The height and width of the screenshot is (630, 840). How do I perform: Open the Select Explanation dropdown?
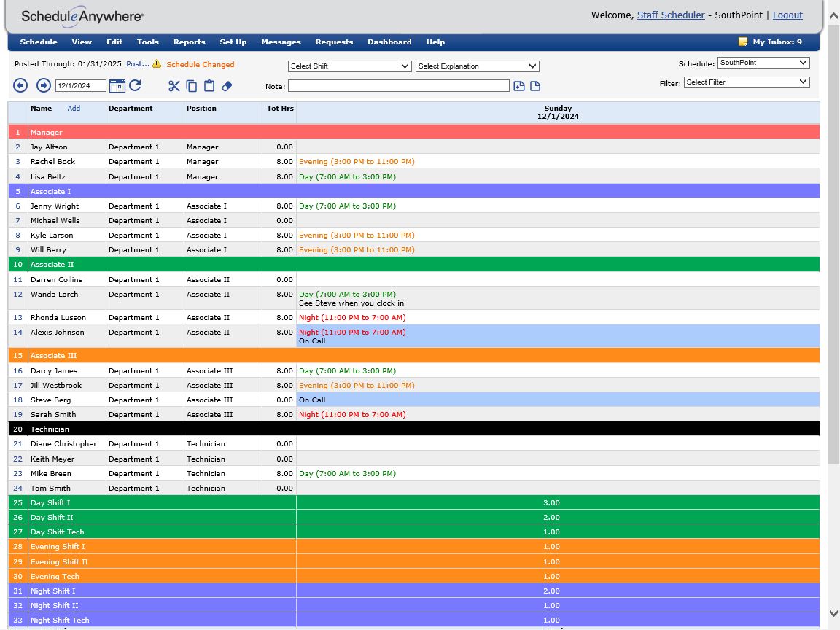[x=477, y=66]
